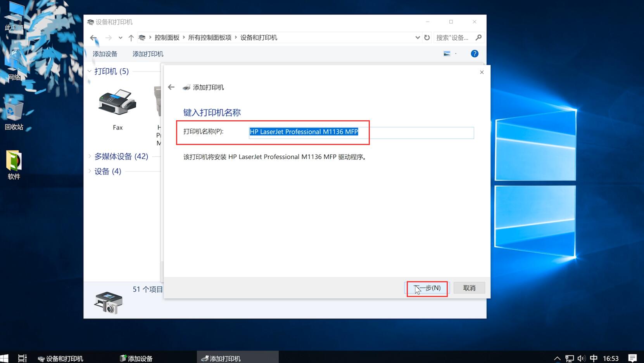Open the notification center icon
This screenshot has height=363, width=644.
632,358
